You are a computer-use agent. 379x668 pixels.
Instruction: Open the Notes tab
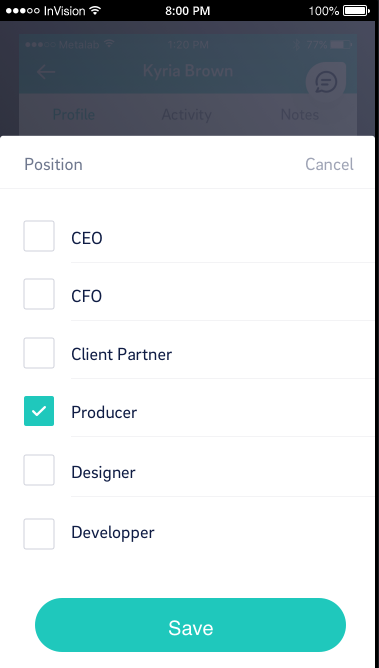point(300,115)
